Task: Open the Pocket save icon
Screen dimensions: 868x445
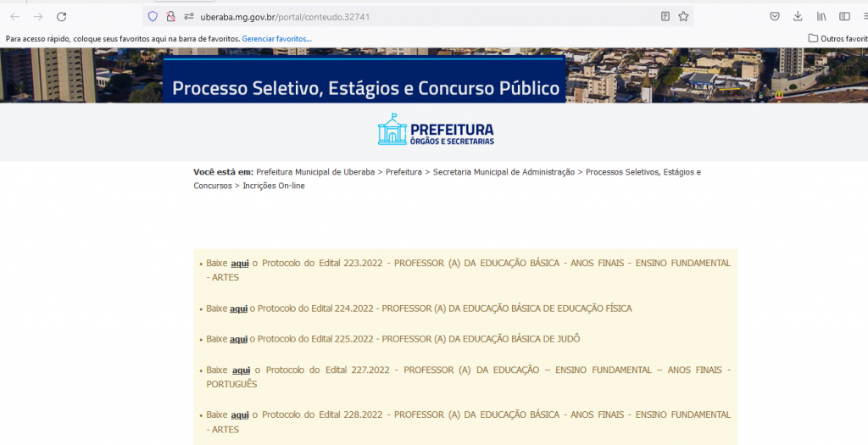Action: 775,16
